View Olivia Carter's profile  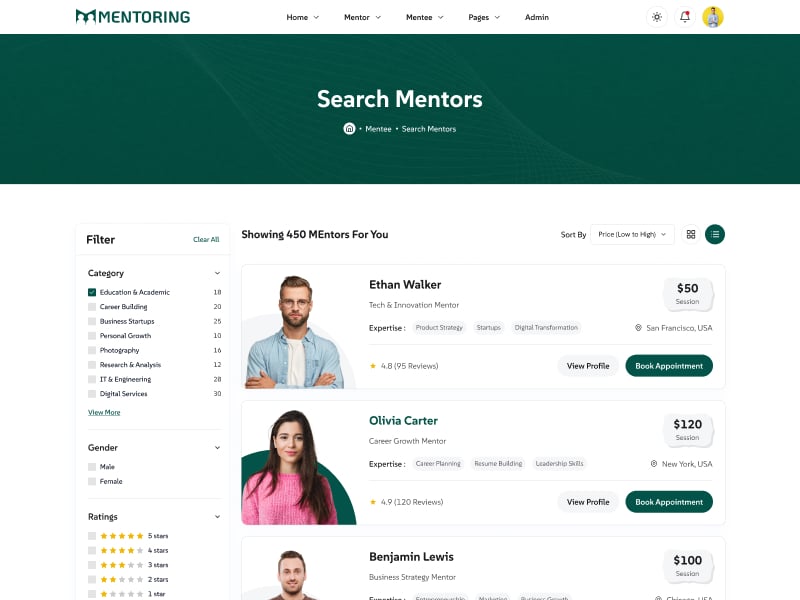click(588, 502)
